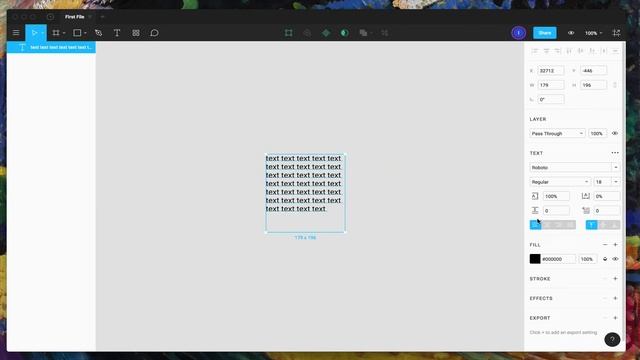This screenshot has height=360, width=640.
Task: Open the Regular font weight dropdown
Action: [560, 182]
